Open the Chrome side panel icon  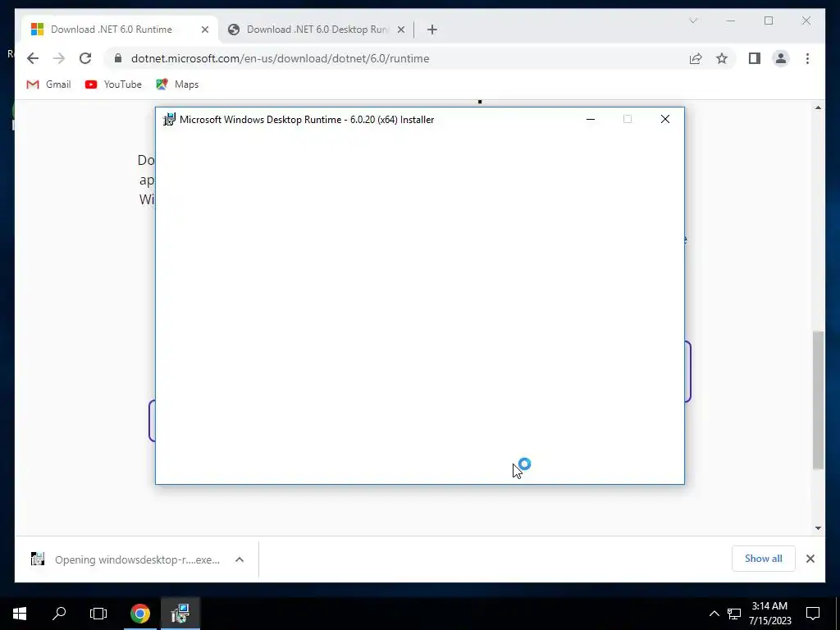point(755,58)
